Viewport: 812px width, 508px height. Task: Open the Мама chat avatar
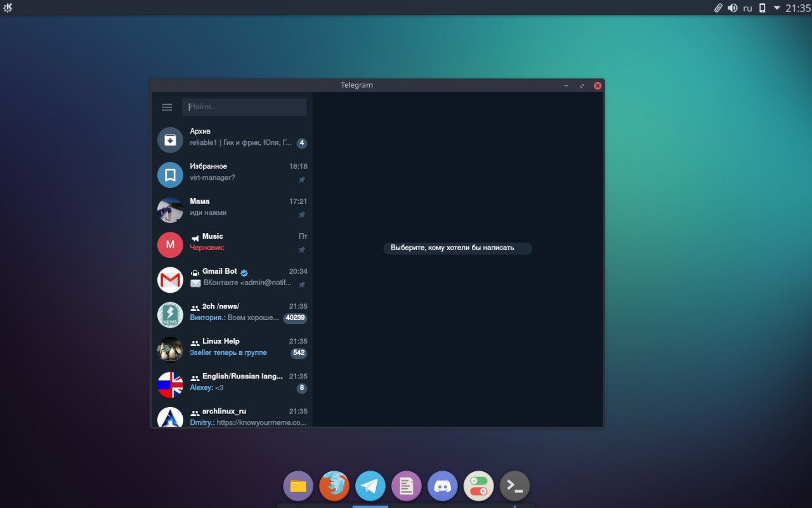170,210
